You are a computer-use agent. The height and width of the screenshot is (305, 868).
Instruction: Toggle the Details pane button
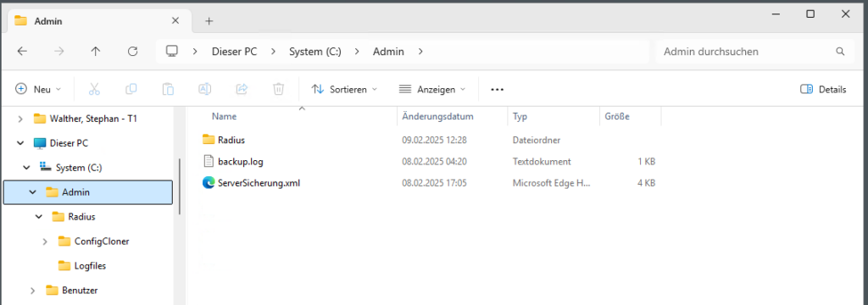[823, 89]
